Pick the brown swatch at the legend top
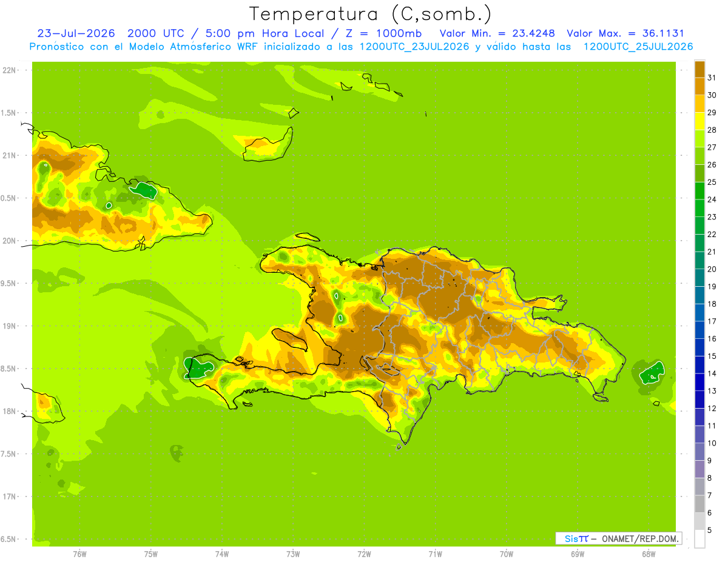 point(699,69)
